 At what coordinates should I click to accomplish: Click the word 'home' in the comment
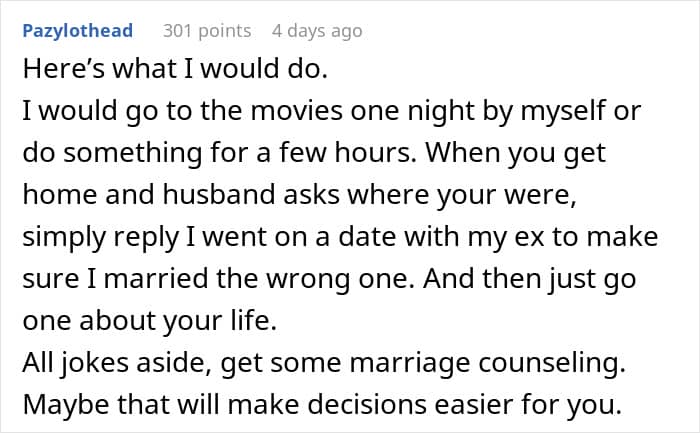[x=60, y=194]
